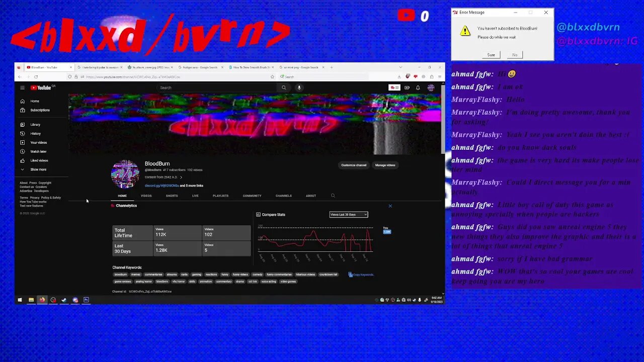The height and width of the screenshot is (362, 644).
Task: Click Sure in the Error Message dialog
Action: [x=491, y=55]
